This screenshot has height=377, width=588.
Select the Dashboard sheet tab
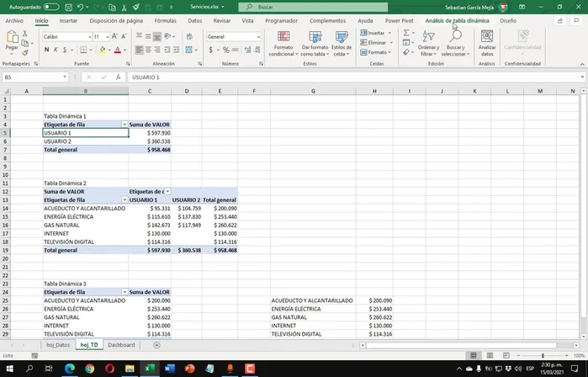pos(121,345)
